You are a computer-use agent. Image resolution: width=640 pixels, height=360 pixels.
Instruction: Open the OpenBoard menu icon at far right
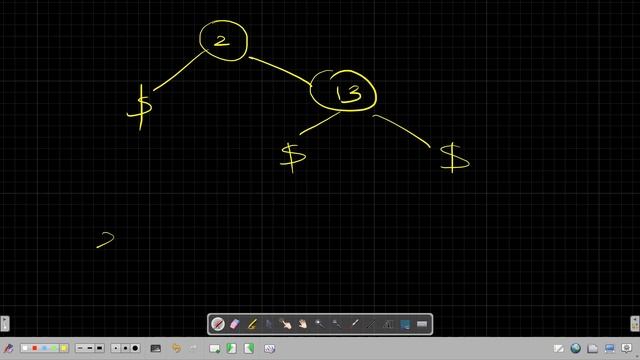(x=627, y=348)
